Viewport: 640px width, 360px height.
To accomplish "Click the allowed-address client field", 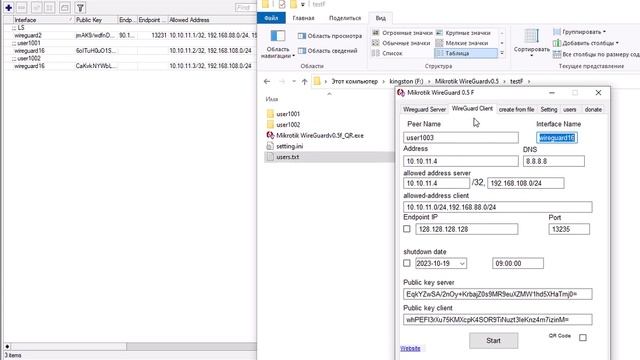I will pos(498,207).
